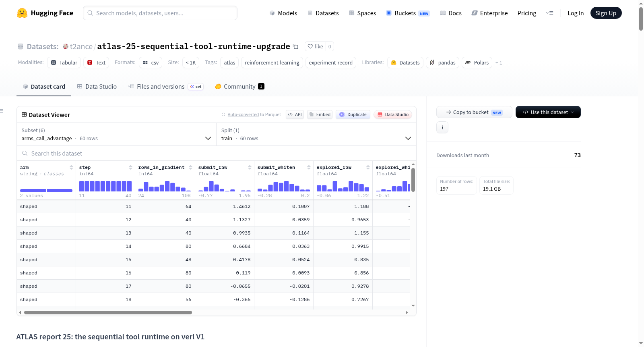Click the heart like button
This screenshot has height=347, width=644.
(315, 46)
